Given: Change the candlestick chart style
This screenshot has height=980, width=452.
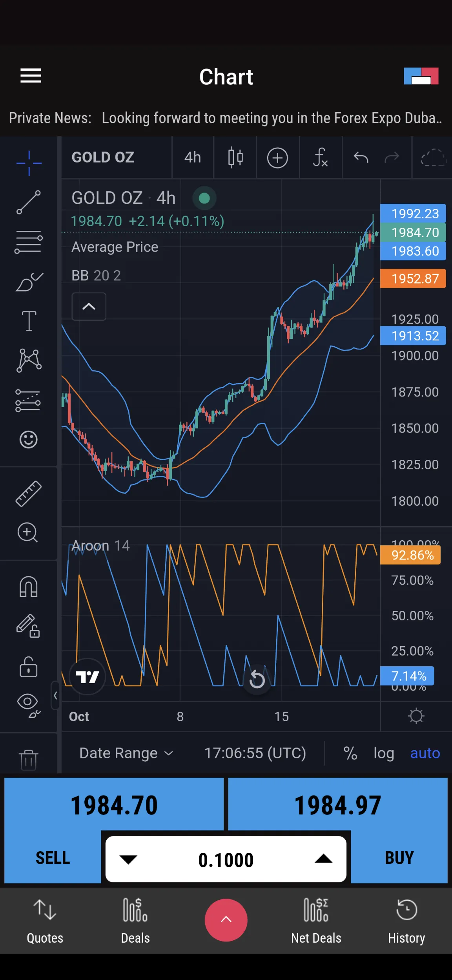Looking at the screenshot, I should click(x=235, y=157).
